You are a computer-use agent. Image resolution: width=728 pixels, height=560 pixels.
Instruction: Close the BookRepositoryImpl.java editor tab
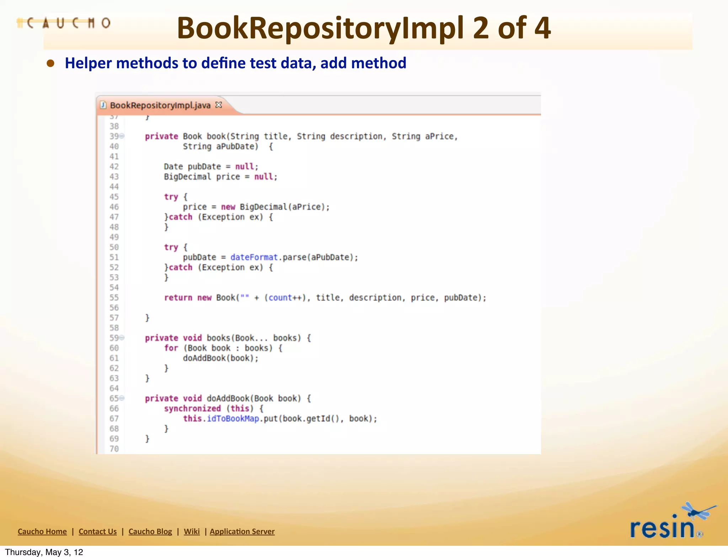tap(219, 105)
